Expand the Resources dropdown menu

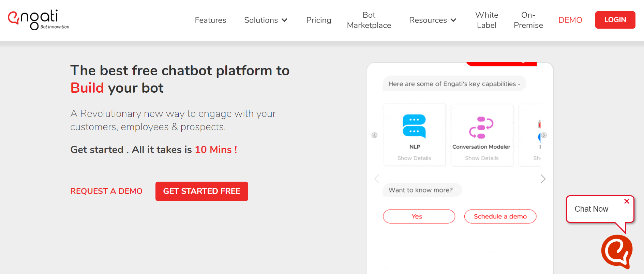tap(433, 20)
